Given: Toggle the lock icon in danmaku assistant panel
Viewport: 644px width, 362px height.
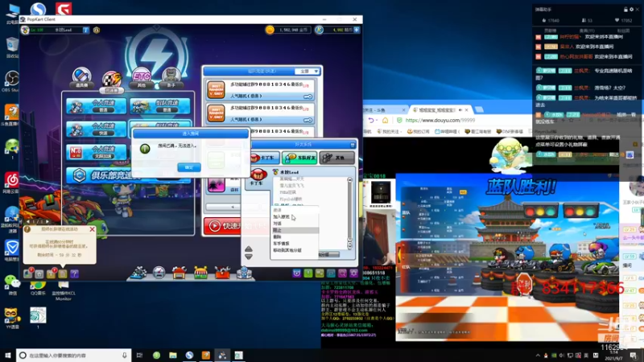Looking at the screenshot, I should click(625, 10).
